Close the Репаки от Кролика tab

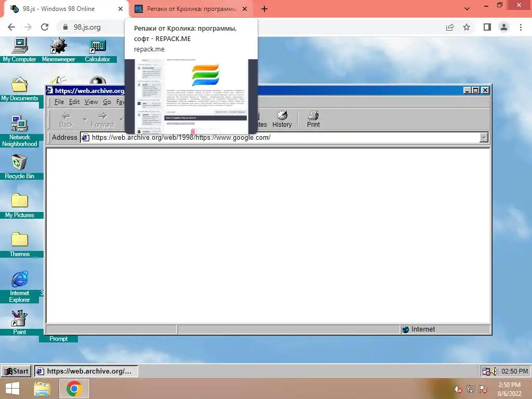pyautogui.click(x=245, y=9)
